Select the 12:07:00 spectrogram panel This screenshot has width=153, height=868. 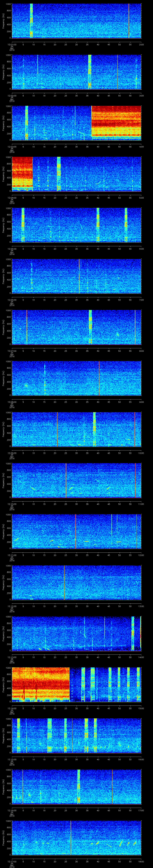tap(77, 327)
